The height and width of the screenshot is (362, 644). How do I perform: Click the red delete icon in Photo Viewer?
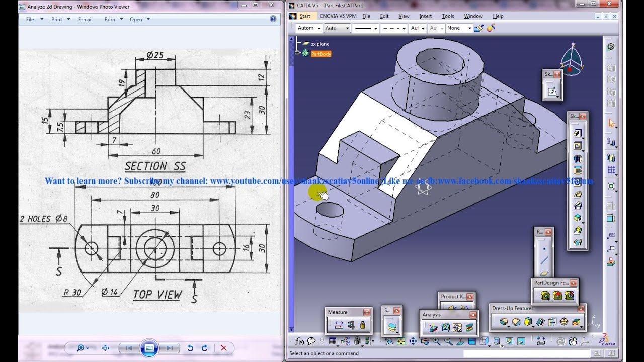coord(223,348)
